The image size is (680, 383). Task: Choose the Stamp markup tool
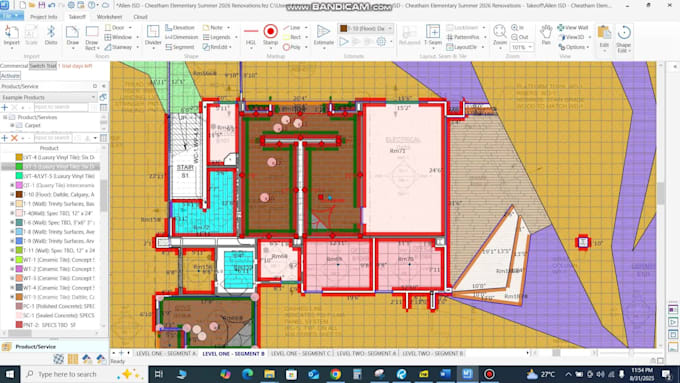point(270,36)
